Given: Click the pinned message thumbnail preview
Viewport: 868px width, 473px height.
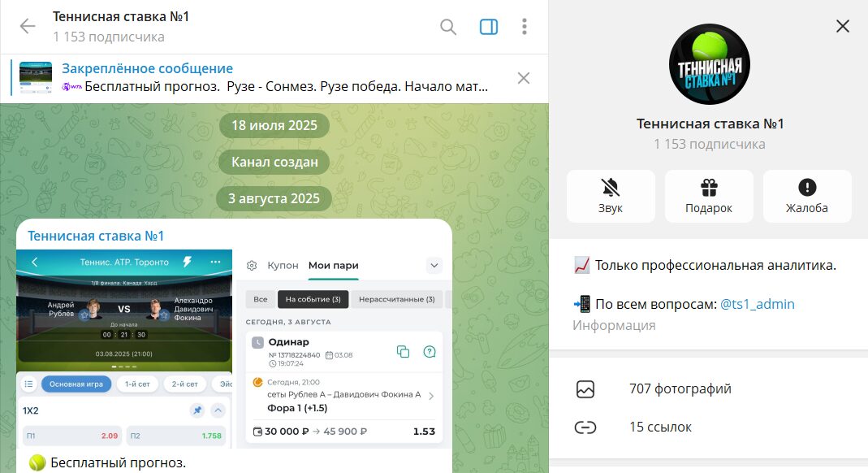Looking at the screenshot, I should click(36, 78).
